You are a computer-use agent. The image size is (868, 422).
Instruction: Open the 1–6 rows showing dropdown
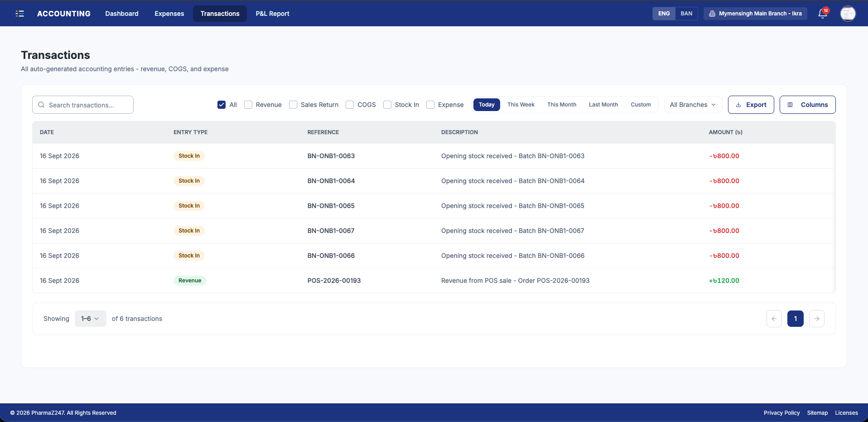90,319
